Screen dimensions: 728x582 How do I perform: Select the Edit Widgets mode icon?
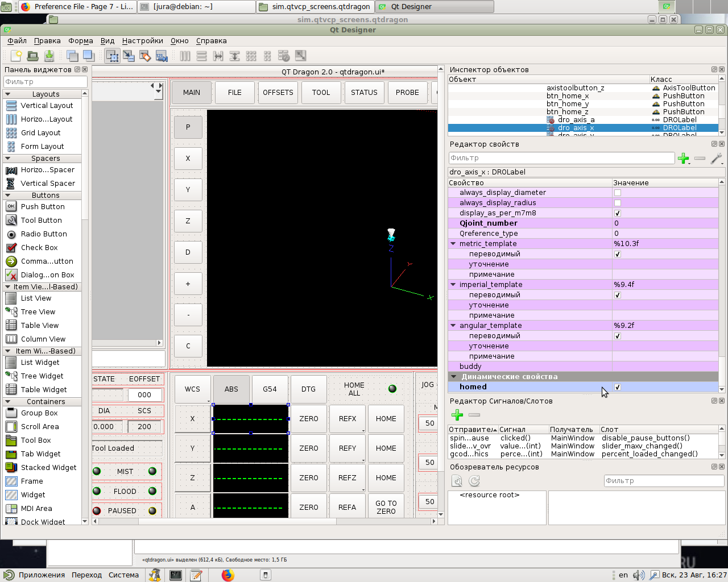112,56
